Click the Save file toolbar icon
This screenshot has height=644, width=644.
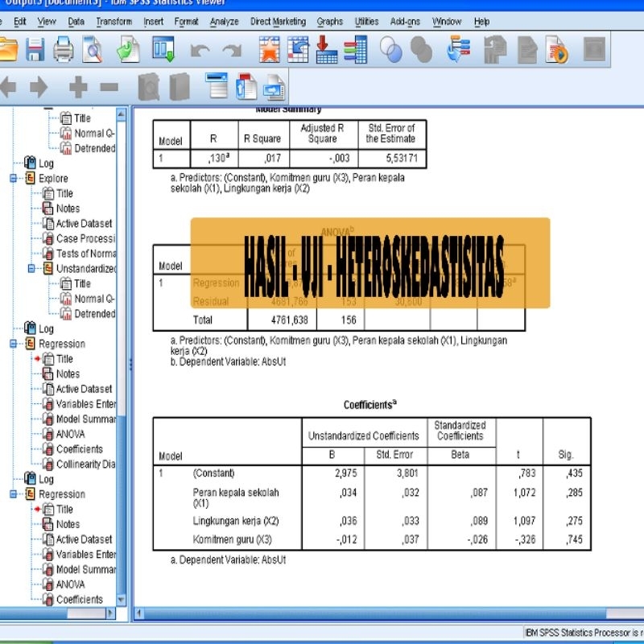(35, 51)
